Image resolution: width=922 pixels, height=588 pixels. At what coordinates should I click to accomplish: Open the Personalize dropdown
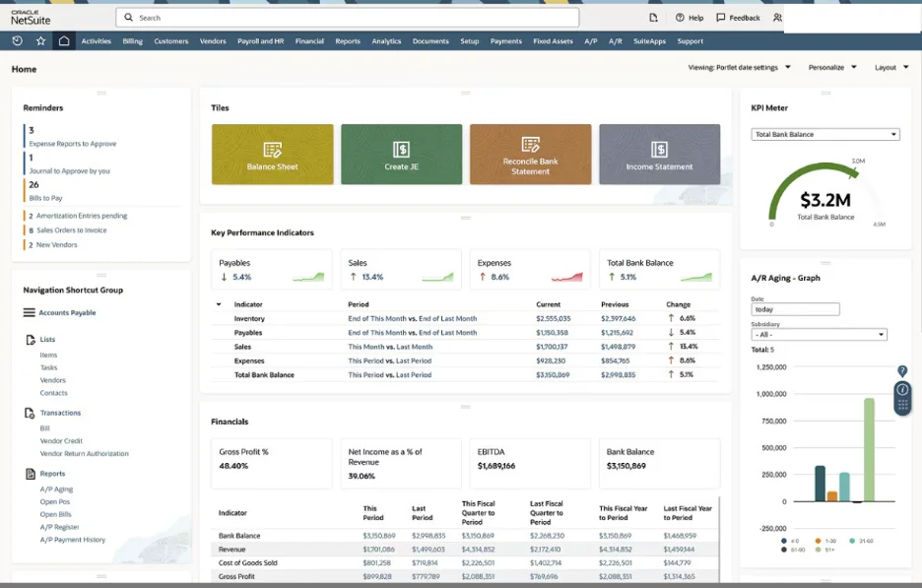831,68
